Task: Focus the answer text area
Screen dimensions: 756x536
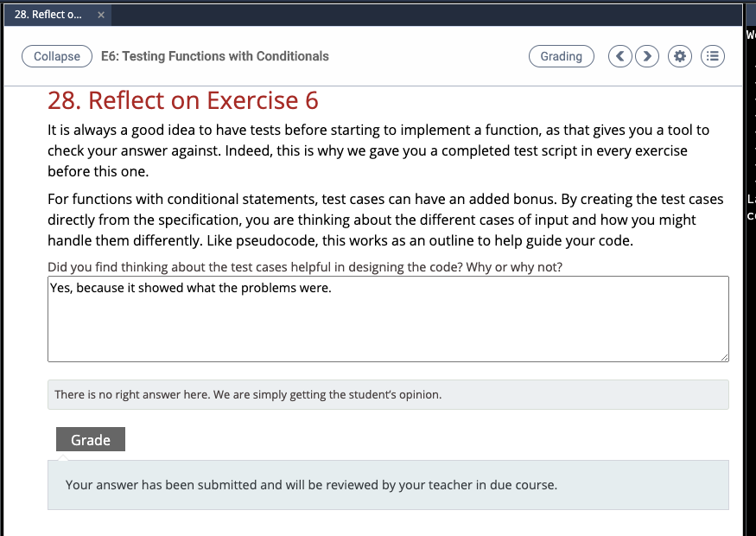Action: [388, 319]
